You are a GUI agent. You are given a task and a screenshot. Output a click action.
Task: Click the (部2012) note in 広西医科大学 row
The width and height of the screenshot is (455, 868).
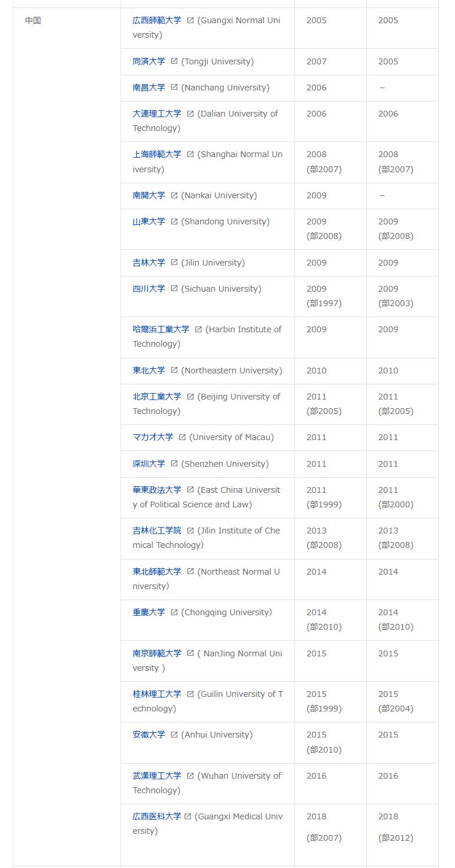396,838
